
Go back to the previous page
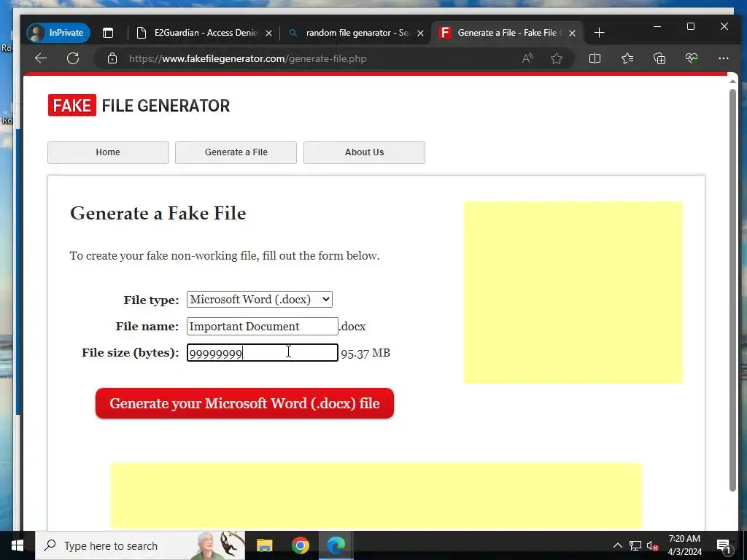pyautogui.click(x=41, y=58)
